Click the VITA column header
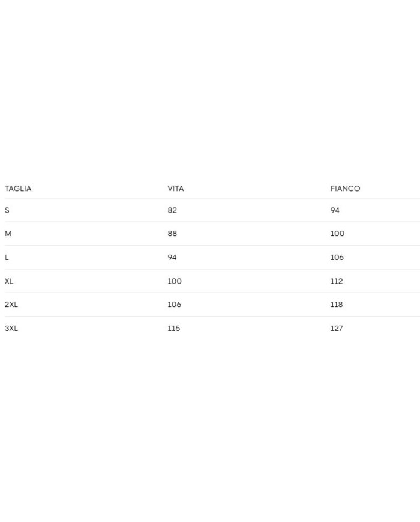 point(176,189)
